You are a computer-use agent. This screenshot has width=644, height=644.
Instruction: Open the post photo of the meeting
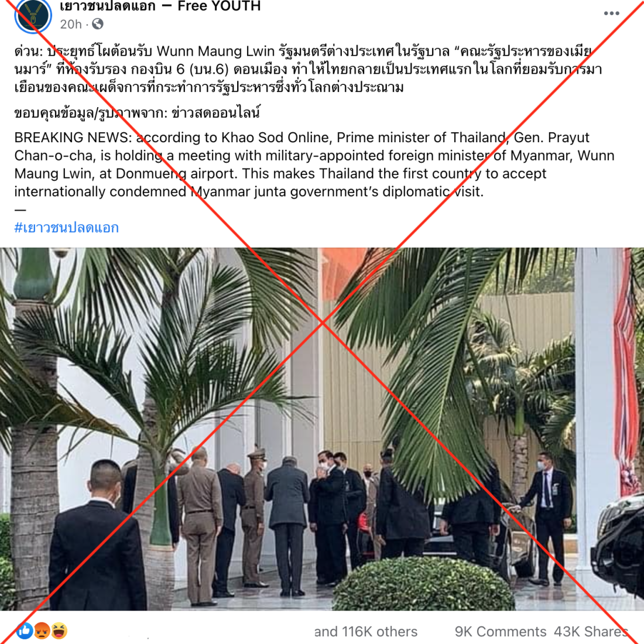click(x=322, y=429)
